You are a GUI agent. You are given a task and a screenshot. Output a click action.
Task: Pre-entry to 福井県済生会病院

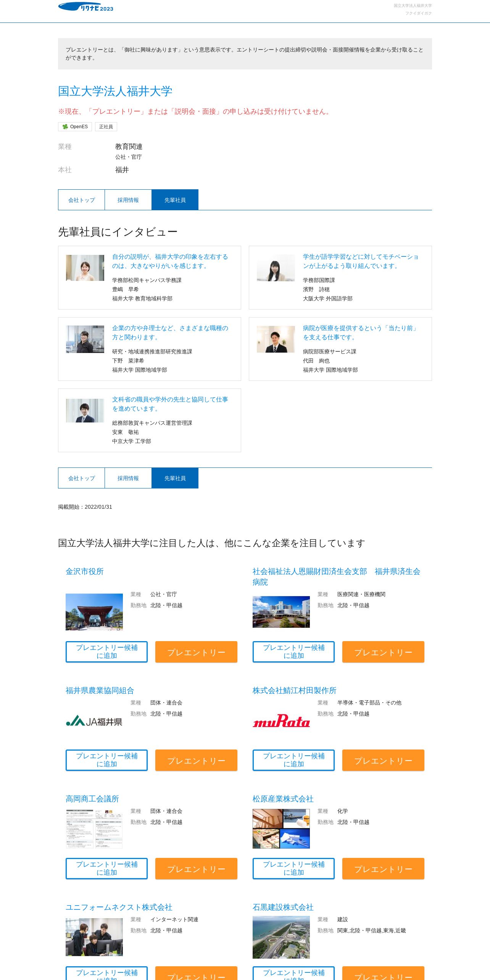point(383,652)
